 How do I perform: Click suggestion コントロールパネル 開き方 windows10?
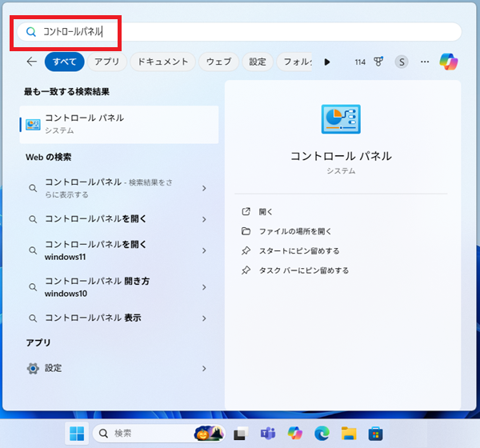pos(97,287)
